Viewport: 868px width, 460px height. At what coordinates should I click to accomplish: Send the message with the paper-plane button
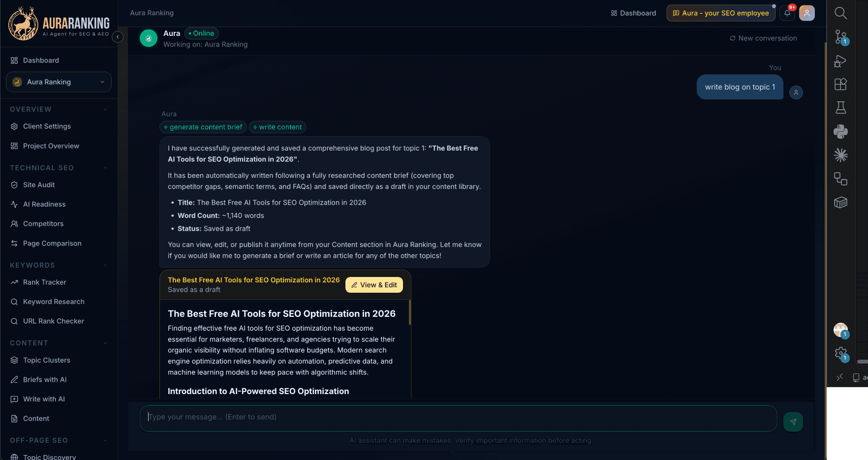tap(793, 422)
